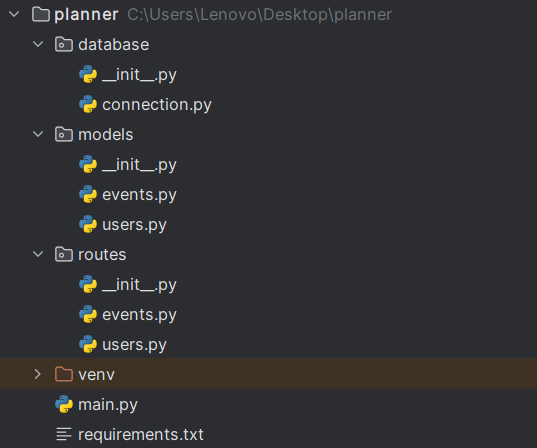Image resolution: width=537 pixels, height=448 pixels.
Task: Click Python icon of models __init__.py
Action: coord(88,164)
